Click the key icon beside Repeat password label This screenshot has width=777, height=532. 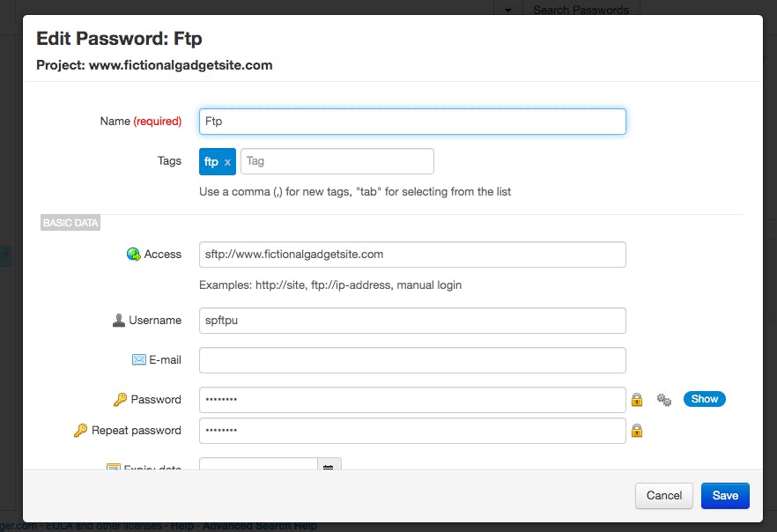81,431
